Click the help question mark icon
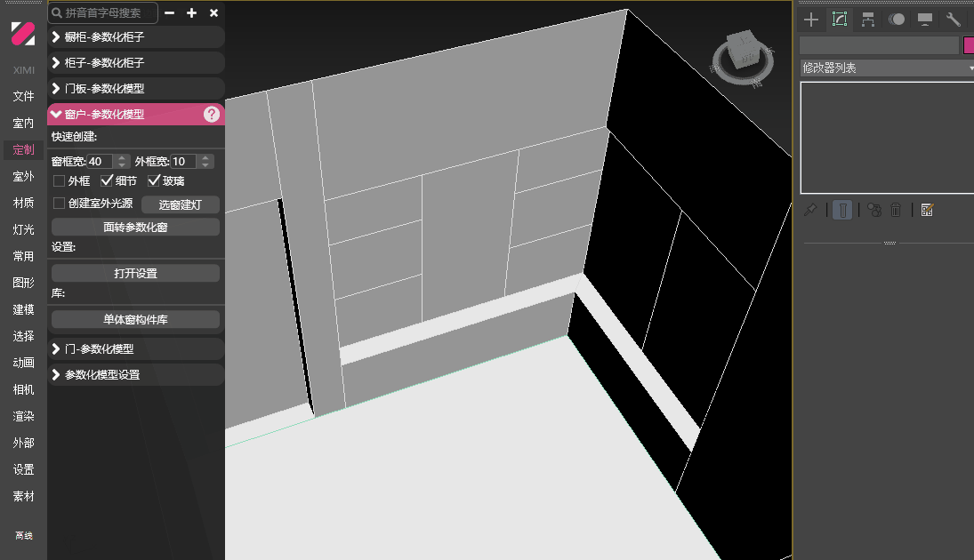Image resolution: width=974 pixels, height=560 pixels. 211,115
